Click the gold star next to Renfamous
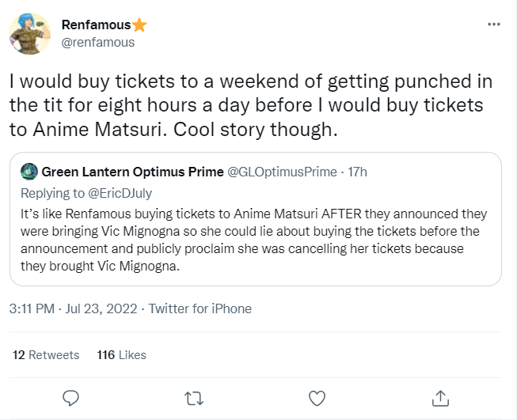The image size is (517, 420). 139,25
